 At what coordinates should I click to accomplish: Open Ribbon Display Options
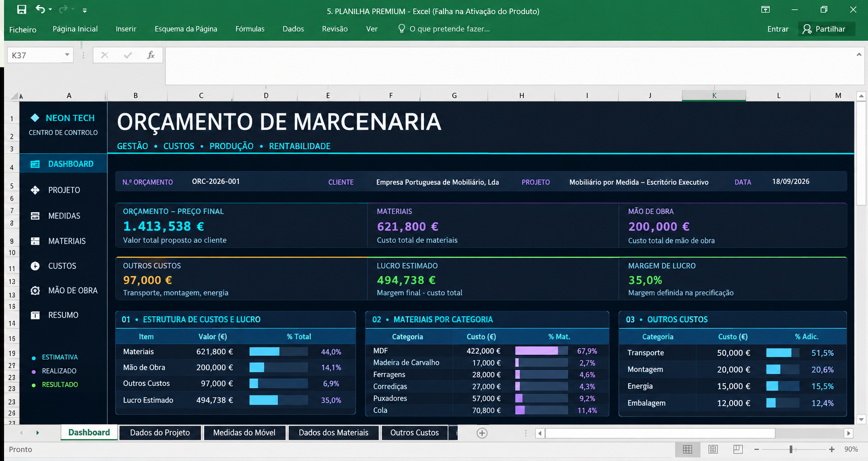tap(766, 10)
